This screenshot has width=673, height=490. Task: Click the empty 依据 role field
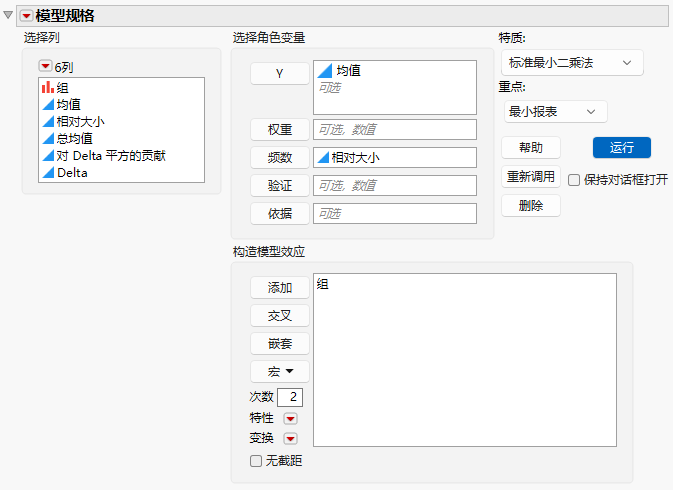pyautogui.click(x=395, y=213)
